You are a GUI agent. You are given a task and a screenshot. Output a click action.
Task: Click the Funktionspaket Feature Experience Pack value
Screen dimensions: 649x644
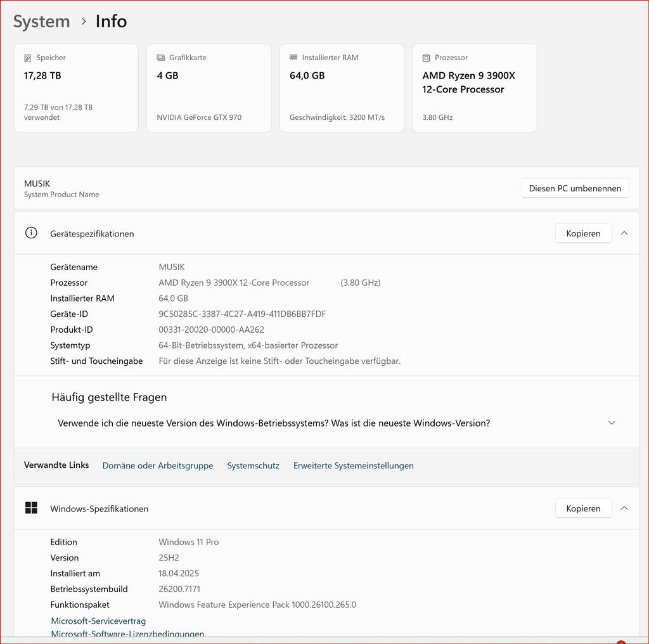[257, 605]
